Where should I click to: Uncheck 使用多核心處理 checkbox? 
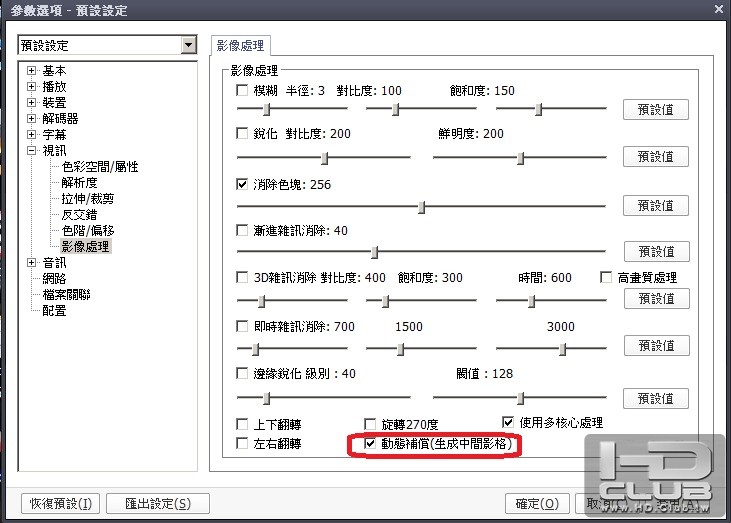(508, 422)
